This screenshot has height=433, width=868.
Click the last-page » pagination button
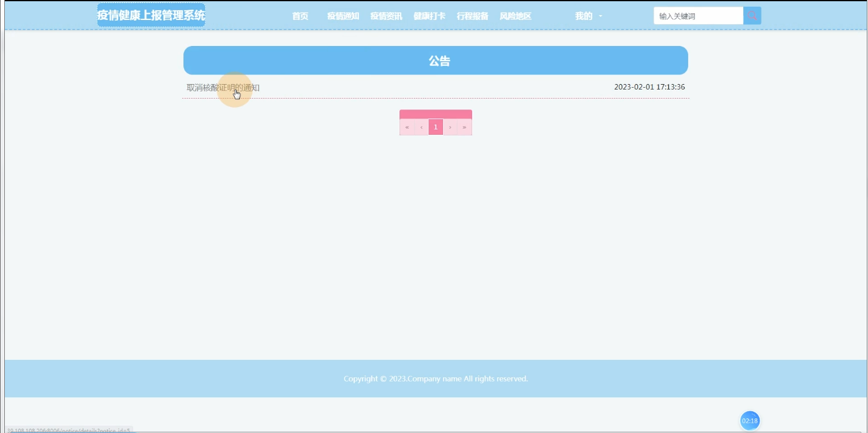(x=464, y=127)
